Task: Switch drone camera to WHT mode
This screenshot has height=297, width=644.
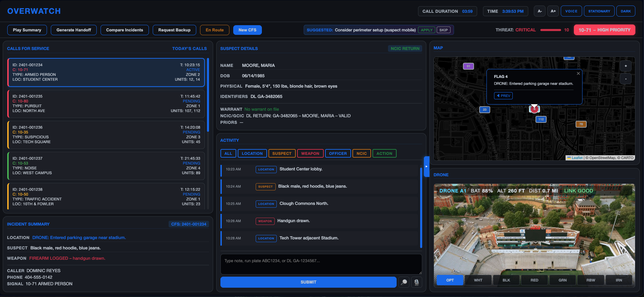Action: pyautogui.click(x=478, y=280)
